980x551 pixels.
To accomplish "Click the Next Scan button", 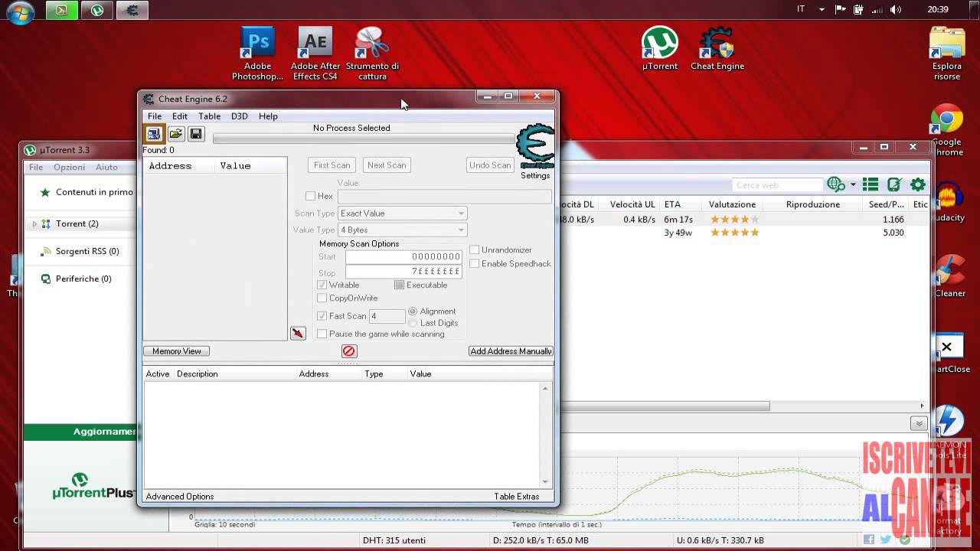I will [x=387, y=165].
